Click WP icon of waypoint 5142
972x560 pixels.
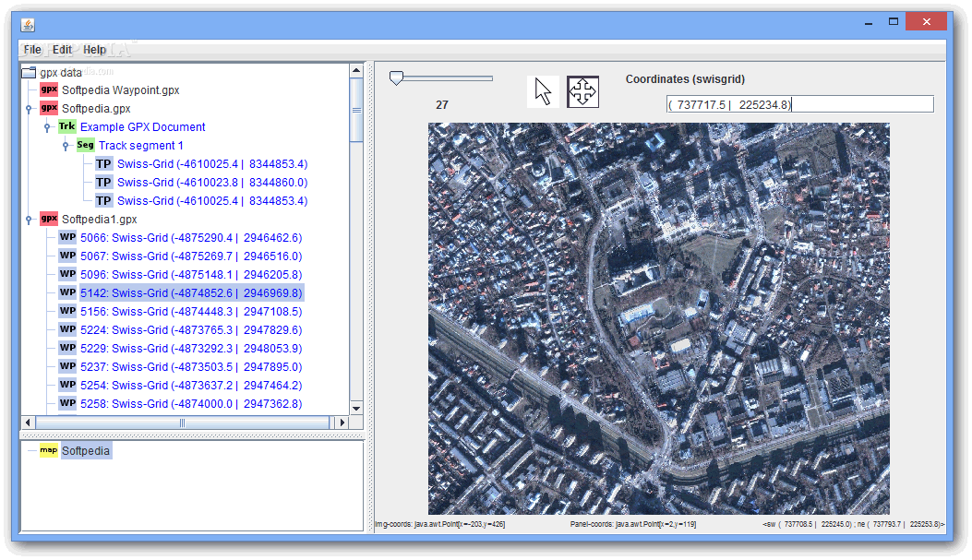tap(67, 292)
